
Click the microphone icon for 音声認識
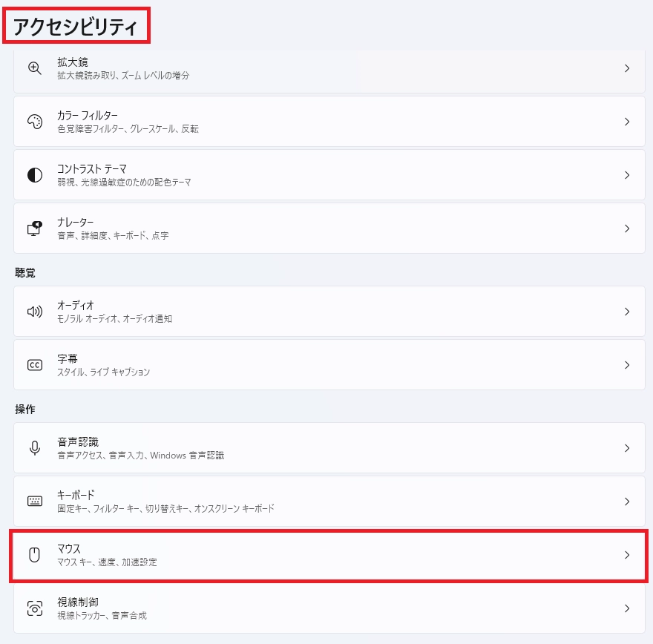click(x=35, y=448)
